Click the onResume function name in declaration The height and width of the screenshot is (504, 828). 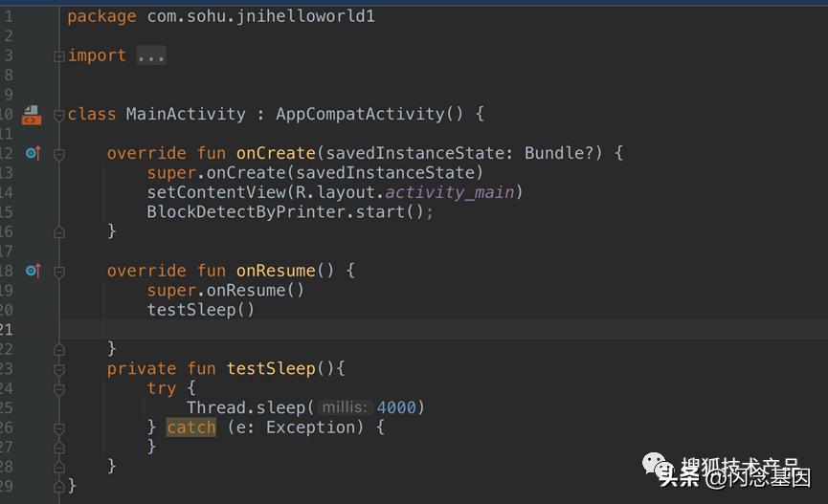point(276,271)
